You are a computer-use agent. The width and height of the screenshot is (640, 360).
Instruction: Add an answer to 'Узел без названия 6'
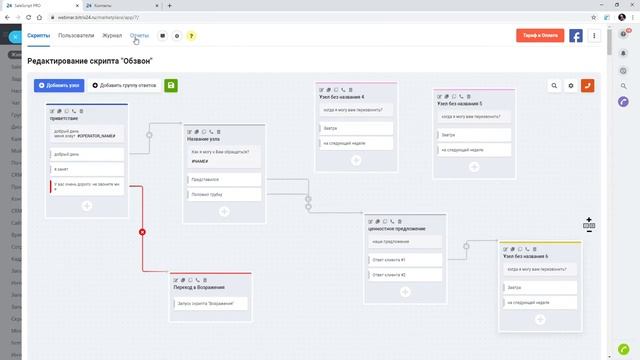[x=540, y=319]
